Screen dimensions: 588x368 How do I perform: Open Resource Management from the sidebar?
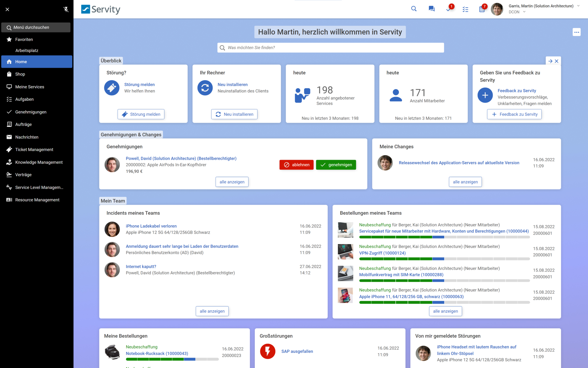[x=37, y=200]
